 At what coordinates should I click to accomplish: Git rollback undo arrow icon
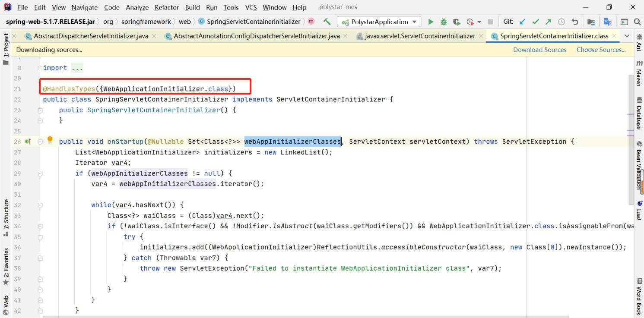point(574,22)
